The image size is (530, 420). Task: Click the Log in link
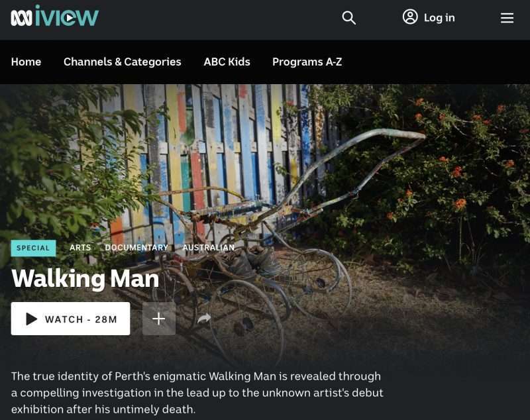(439, 18)
